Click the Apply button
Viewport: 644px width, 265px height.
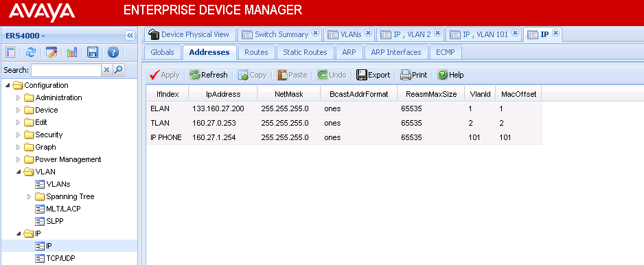165,76
